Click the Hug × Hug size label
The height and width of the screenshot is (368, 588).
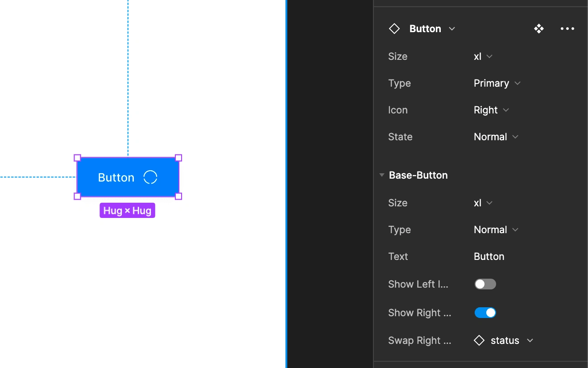click(x=127, y=210)
